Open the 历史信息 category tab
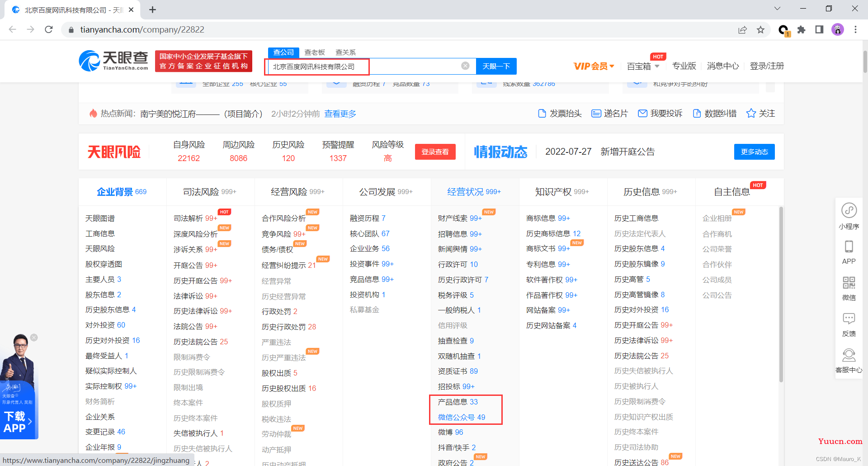 [650, 192]
